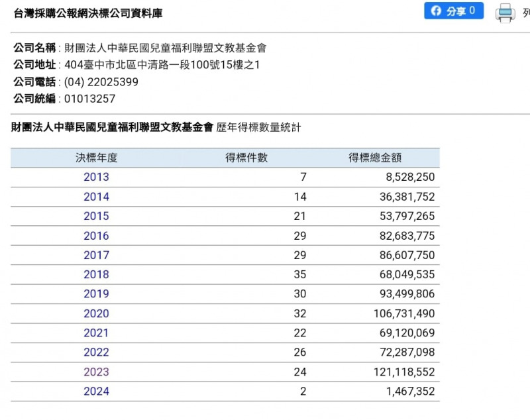The height and width of the screenshot is (420, 530).
Task: Click the page title 台灣採購公報網決標公司資料庫
Action: pyautogui.click(x=88, y=13)
